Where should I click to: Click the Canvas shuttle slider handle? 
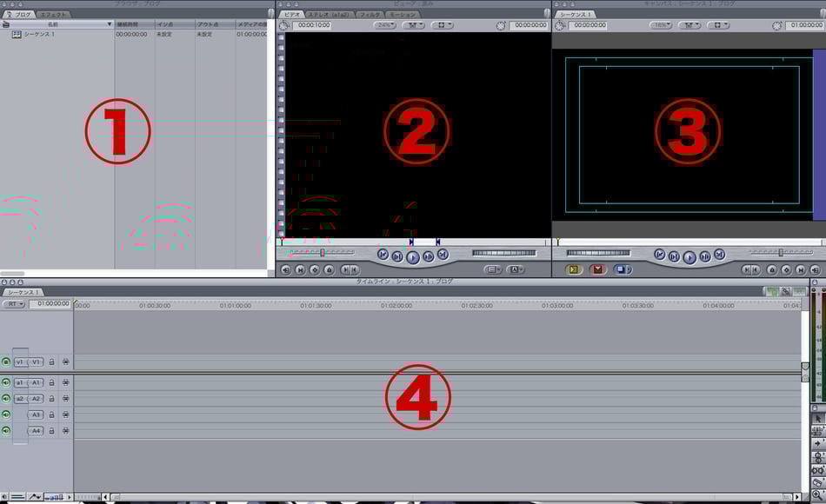[x=781, y=253]
